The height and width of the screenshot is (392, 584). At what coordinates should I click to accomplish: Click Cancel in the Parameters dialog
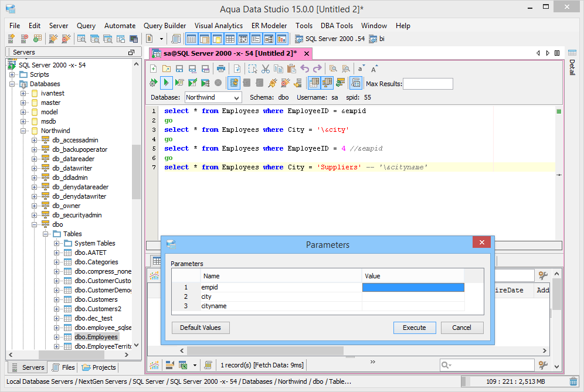click(462, 328)
